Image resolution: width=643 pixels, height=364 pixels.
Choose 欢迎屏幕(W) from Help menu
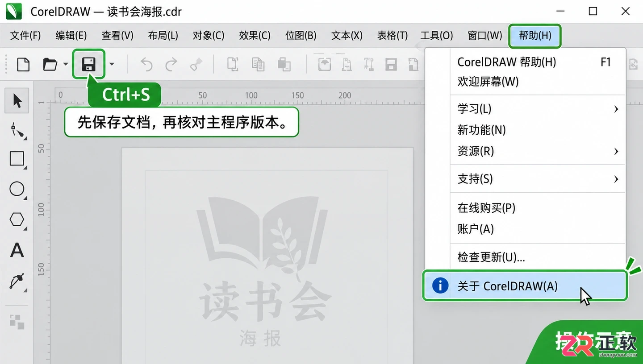tap(538, 82)
